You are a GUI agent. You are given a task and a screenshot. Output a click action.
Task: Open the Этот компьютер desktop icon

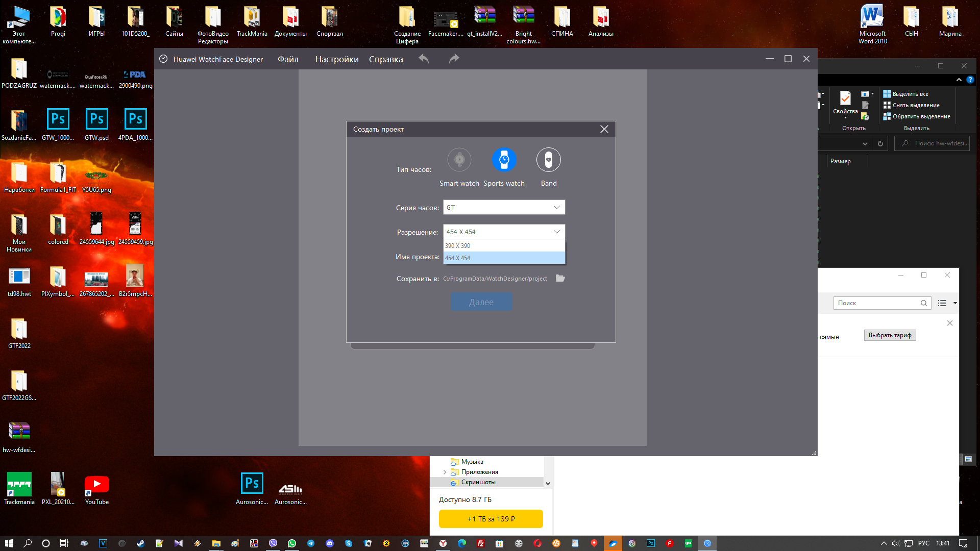(x=19, y=26)
